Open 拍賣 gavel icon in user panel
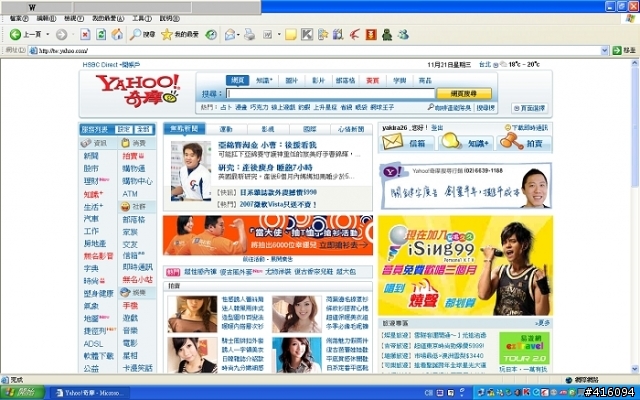640x400 pixels. (511, 141)
